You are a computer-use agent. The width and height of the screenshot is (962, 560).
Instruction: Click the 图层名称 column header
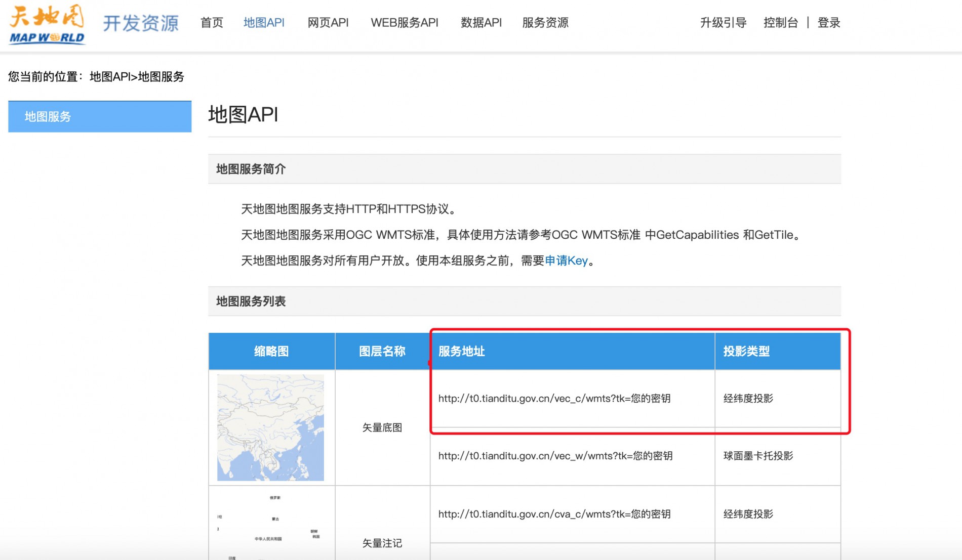(x=382, y=351)
